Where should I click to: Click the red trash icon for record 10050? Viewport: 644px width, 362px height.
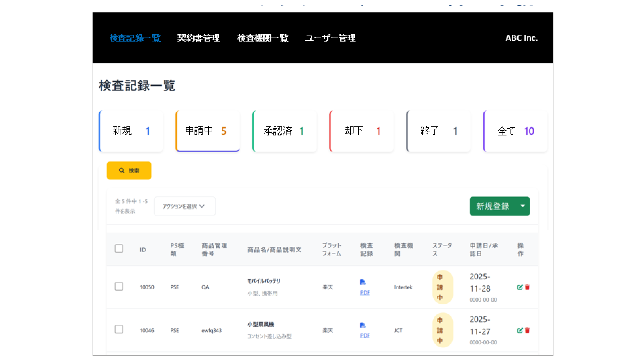coord(527,287)
